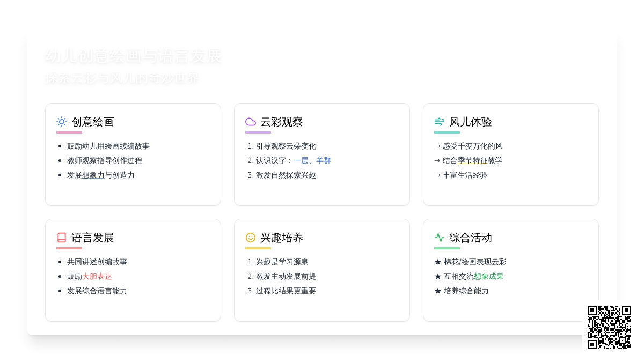Image resolution: width=644 pixels, height=362 pixels.
Task: Select the 风儿体验 card heading
Action: pyautogui.click(x=471, y=122)
